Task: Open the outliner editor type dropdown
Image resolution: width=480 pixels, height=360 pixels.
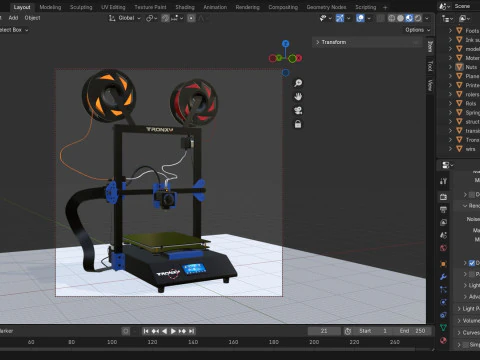Action: coord(447,19)
